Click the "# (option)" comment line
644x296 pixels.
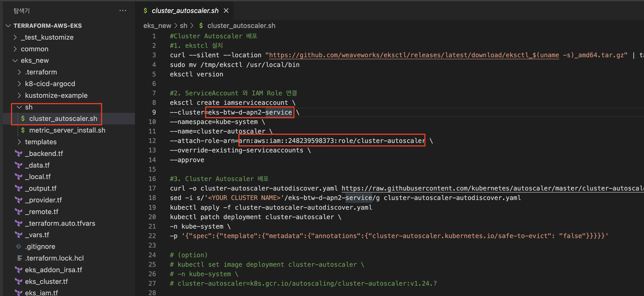(189, 255)
